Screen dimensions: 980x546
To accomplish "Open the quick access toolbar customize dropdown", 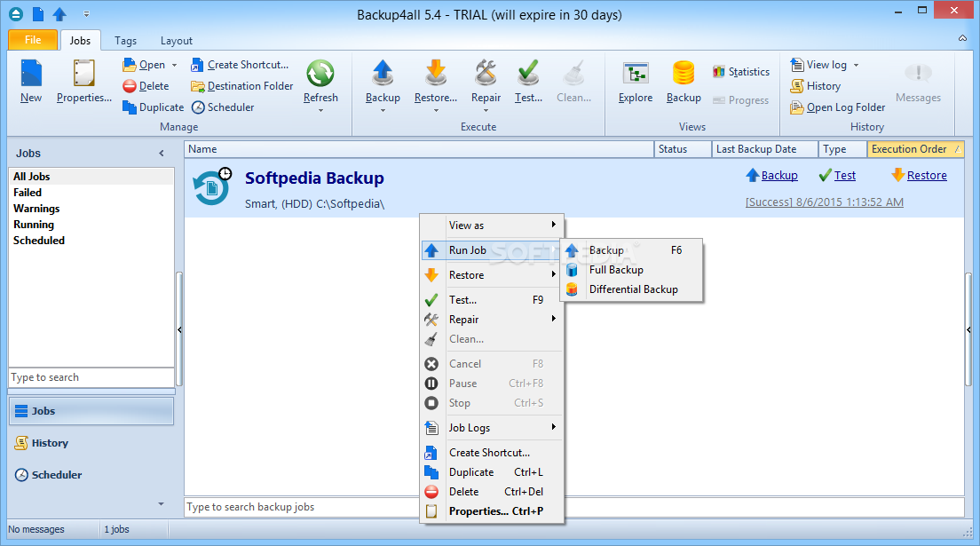I will 86,13.
